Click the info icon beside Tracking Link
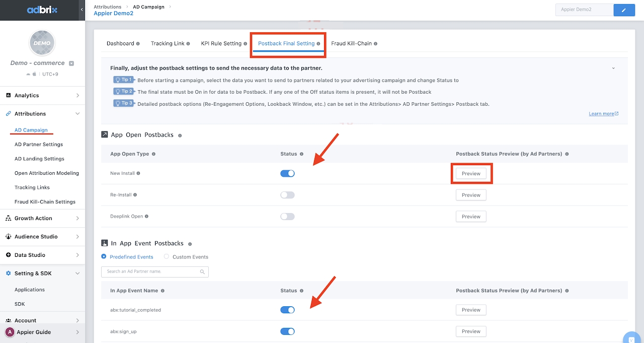644x343 pixels. coord(188,44)
